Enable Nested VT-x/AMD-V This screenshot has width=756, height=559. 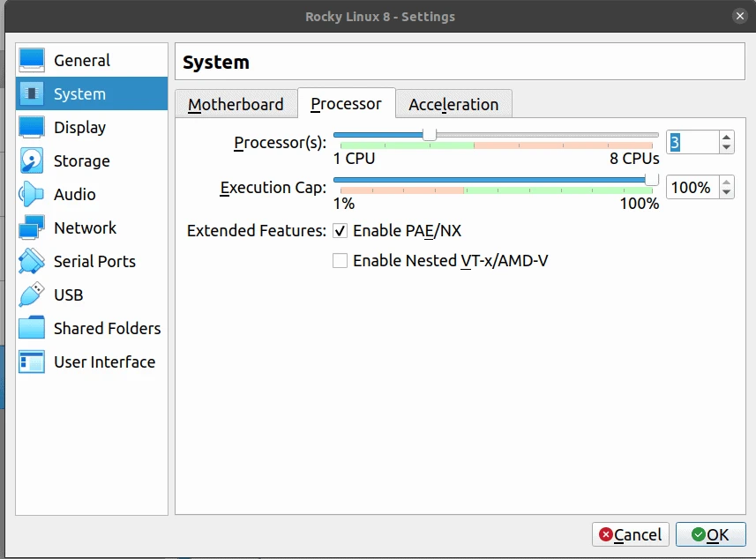[x=340, y=260]
